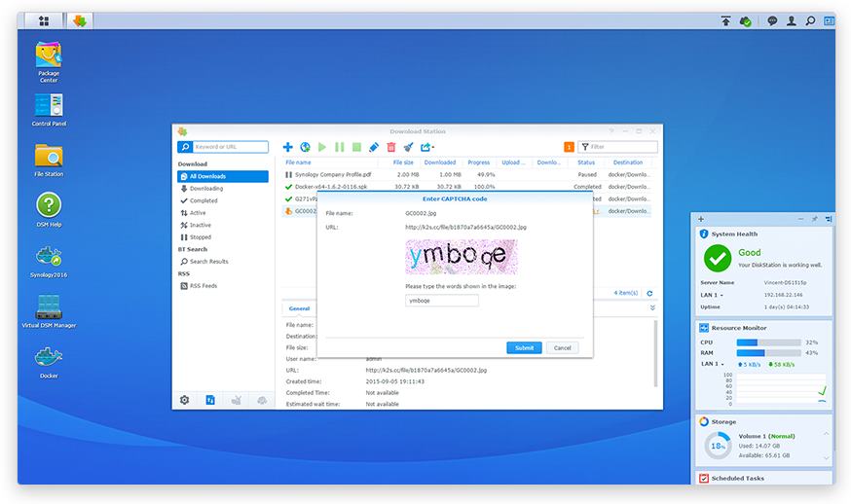Sort by the File name column header
The image size is (851, 504).
point(299,162)
